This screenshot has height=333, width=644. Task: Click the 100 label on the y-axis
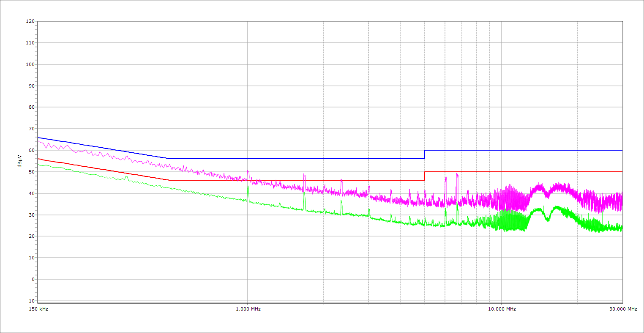(x=30, y=64)
